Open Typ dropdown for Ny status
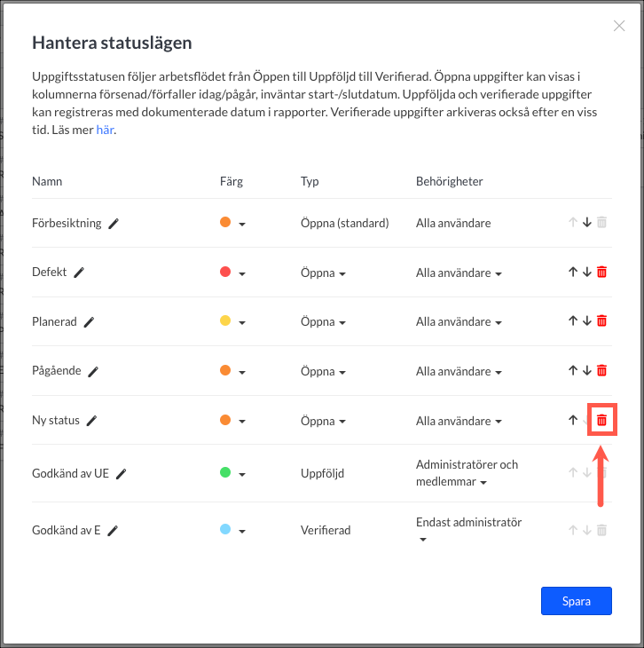The height and width of the screenshot is (648, 644). coord(323,421)
